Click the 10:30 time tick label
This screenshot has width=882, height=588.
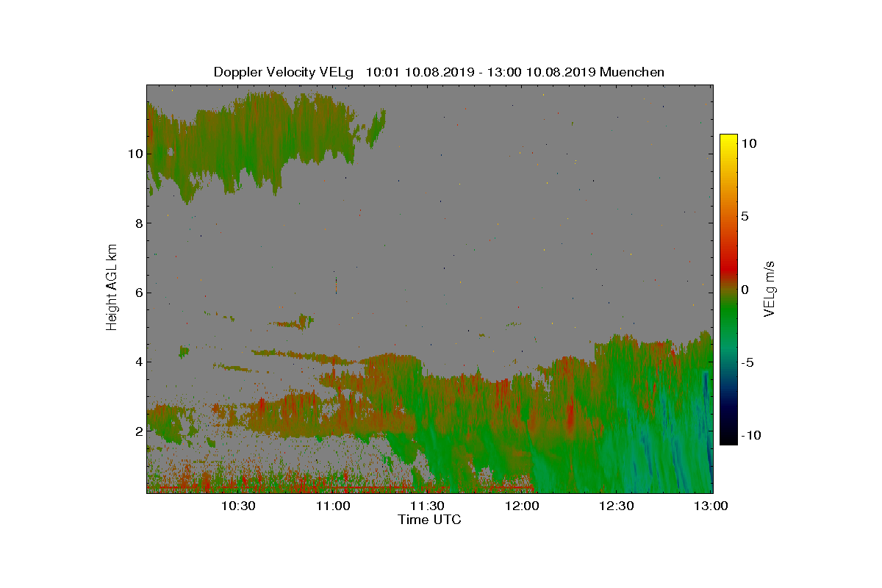coord(238,506)
